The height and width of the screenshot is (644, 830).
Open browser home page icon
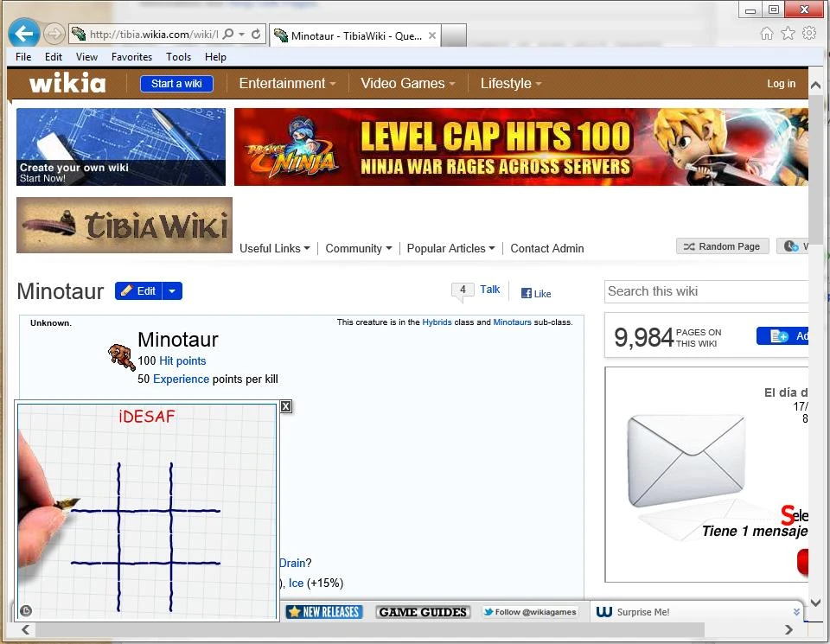(767, 34)
